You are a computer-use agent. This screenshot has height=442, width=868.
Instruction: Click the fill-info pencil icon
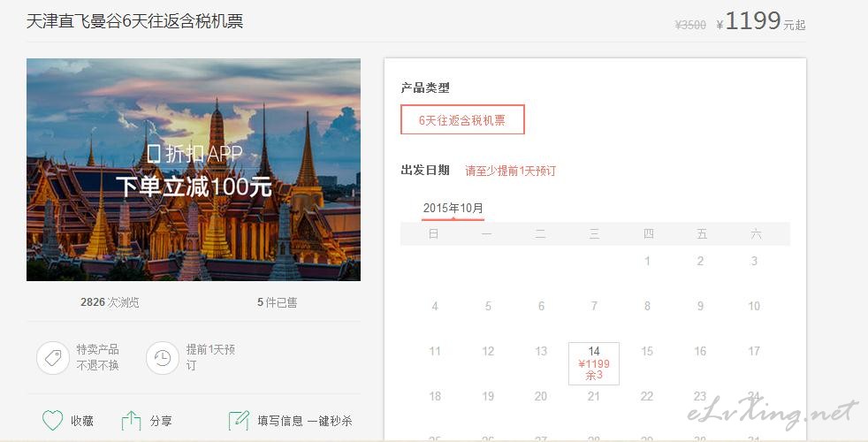(239, 421)
